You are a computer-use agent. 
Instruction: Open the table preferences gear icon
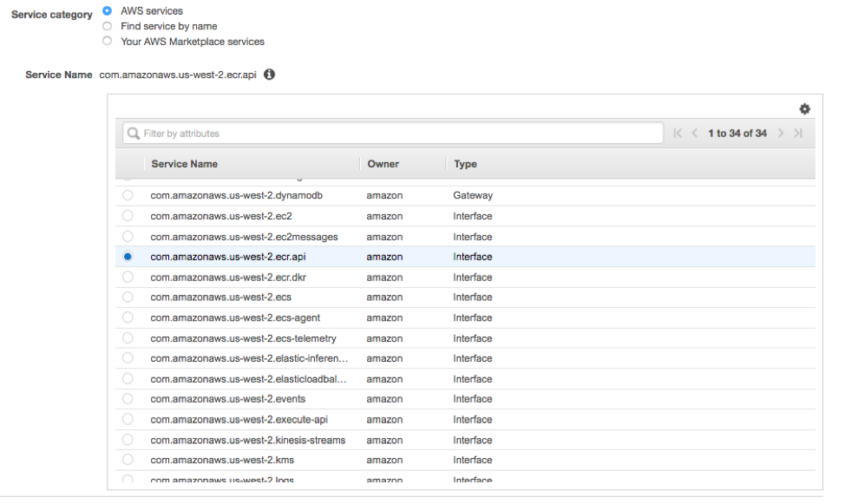coord(805,108)
